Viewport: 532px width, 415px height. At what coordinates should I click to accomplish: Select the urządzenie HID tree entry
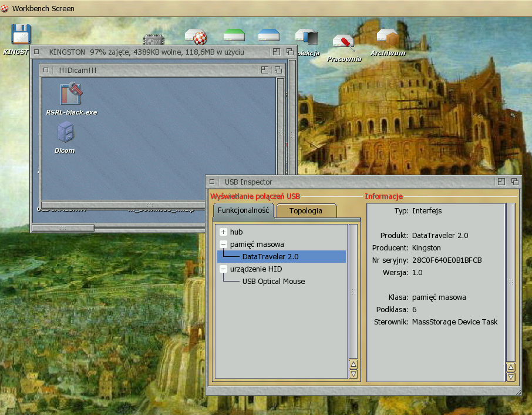[256, 269]
